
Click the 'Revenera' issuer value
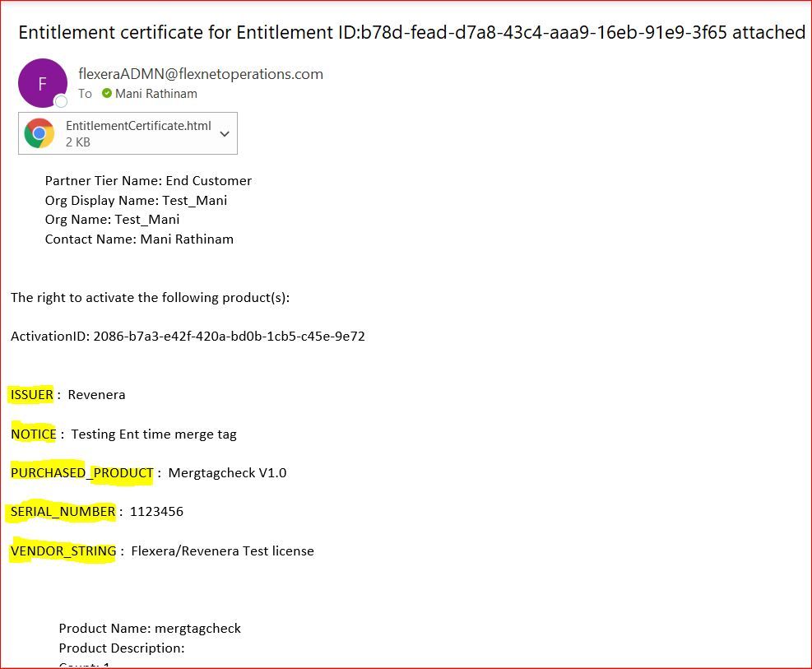point(96,394)
